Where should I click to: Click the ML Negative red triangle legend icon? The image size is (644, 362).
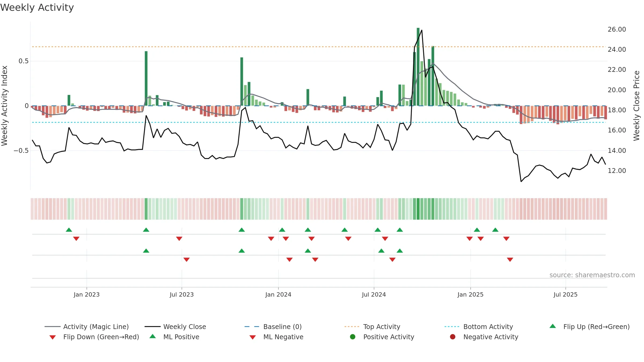click(x=253, y=337)
